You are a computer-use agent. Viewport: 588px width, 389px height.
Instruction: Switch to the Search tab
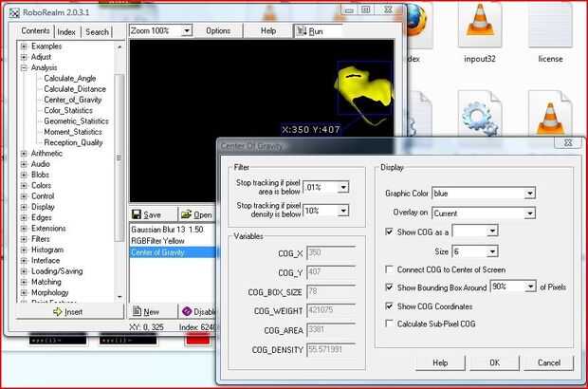(x=97, y=32)
